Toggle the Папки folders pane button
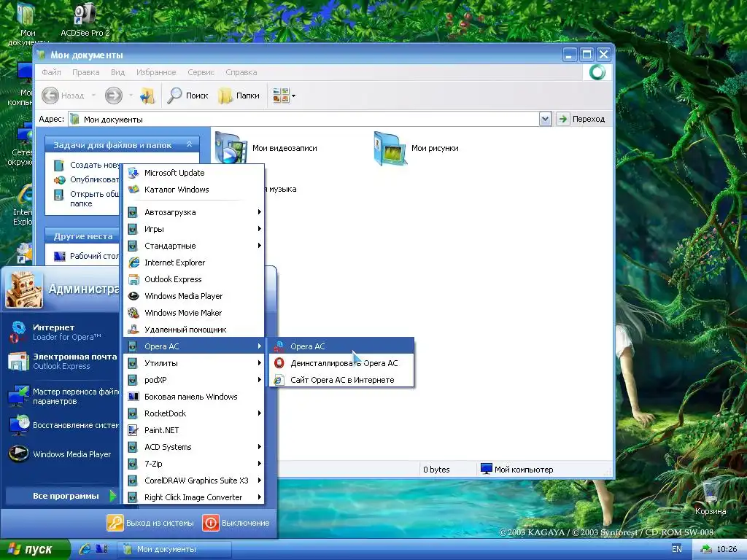The image size is (747, 560). pyautogui.click(x=239, y=96)
